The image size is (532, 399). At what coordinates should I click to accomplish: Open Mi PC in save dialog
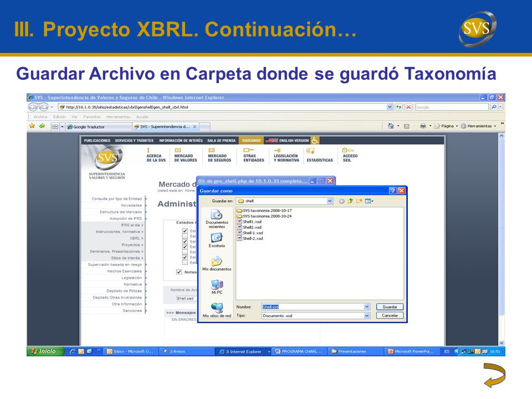(217, 287)
